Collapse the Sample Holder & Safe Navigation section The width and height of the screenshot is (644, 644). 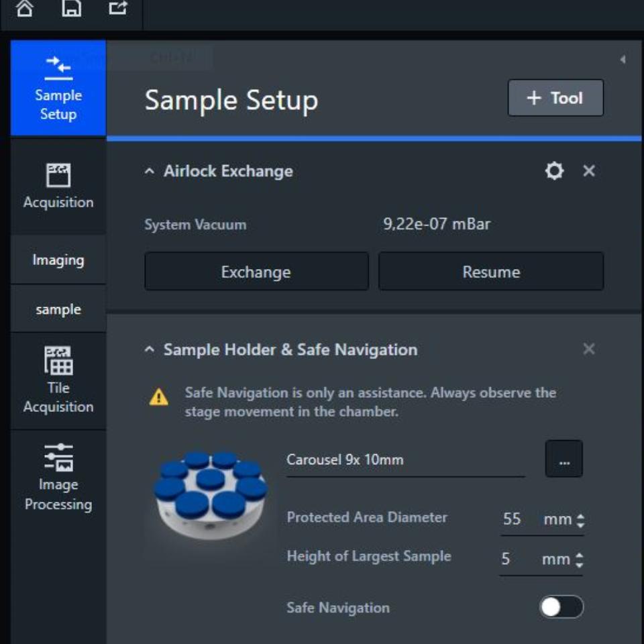[x=150, y=350]
